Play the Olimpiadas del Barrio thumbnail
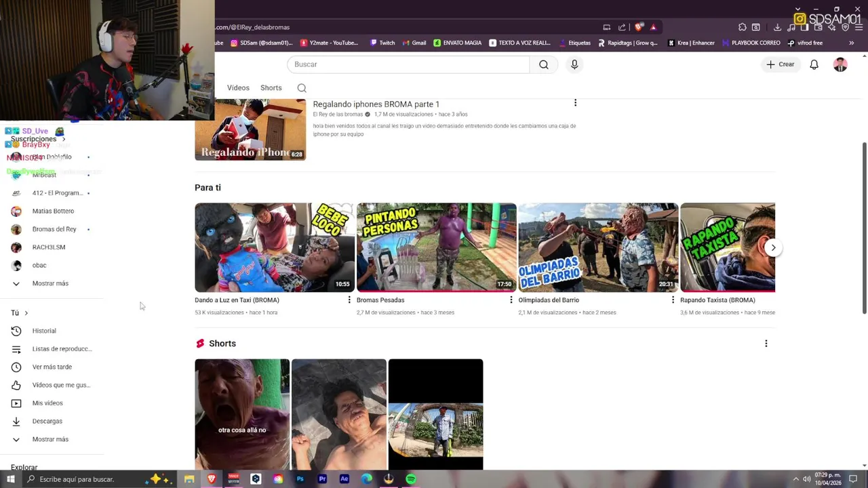This screenshot has height=488, width=868. (598, 247)
